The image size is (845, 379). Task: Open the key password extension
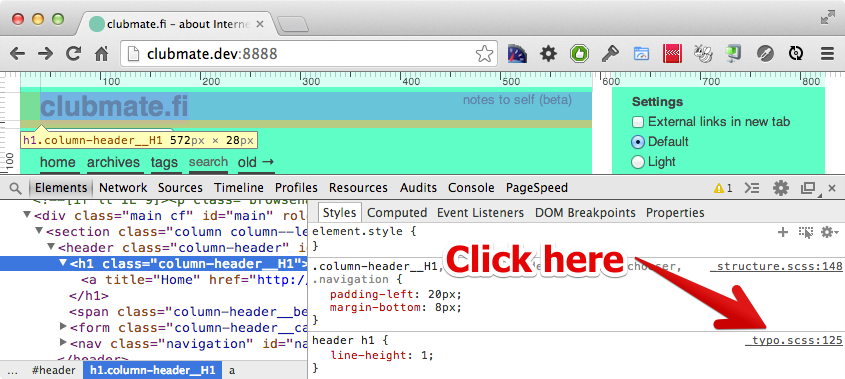610,53
